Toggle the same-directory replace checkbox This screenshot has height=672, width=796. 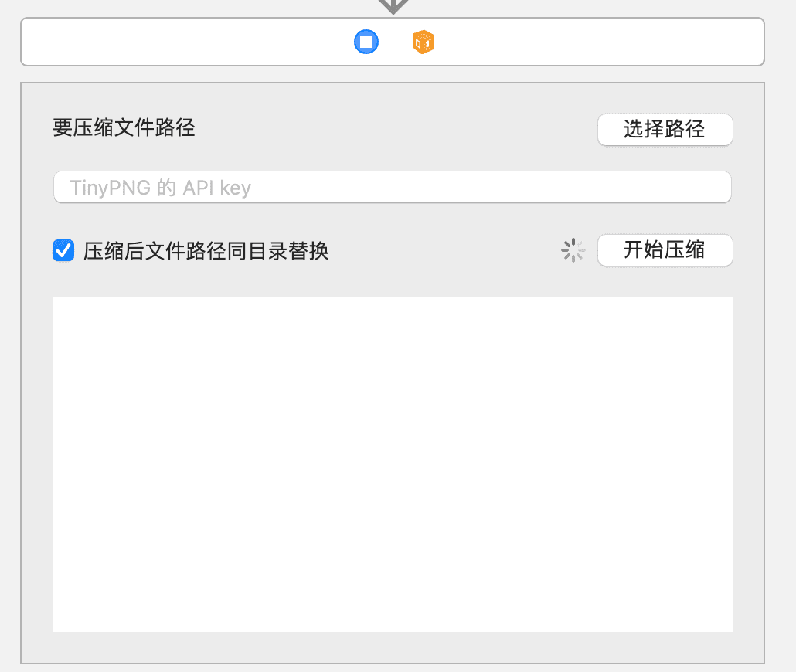point(63,250)
